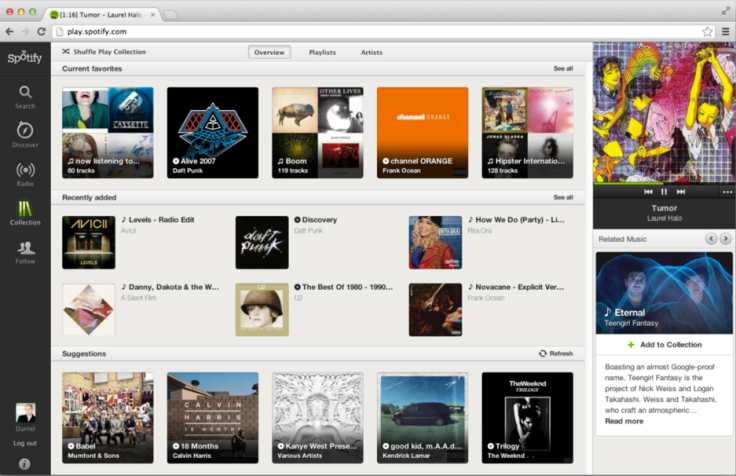
Task: Open the player more options dots
Action: coord(727,192)
